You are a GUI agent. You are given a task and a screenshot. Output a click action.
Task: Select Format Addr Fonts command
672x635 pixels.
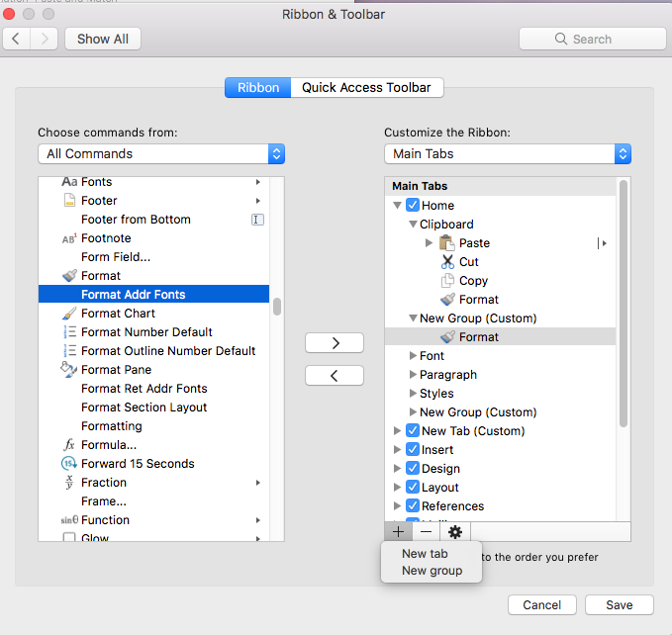pyautogui.click(x=153, y=294)
